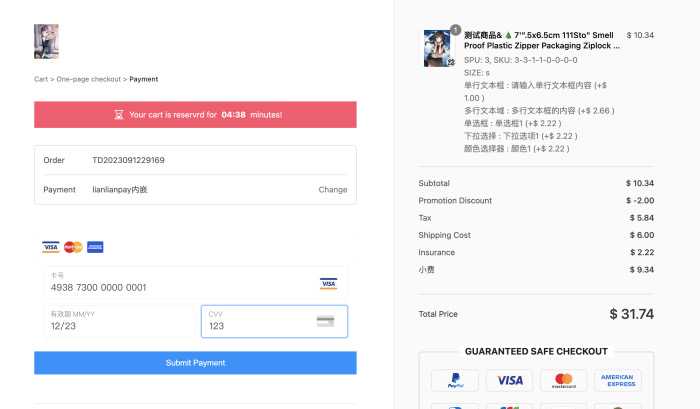The height and width of the screenshot is (409, 700).
Task: Click the American Express safe checkout badge
Action: (x=619, y=381)
